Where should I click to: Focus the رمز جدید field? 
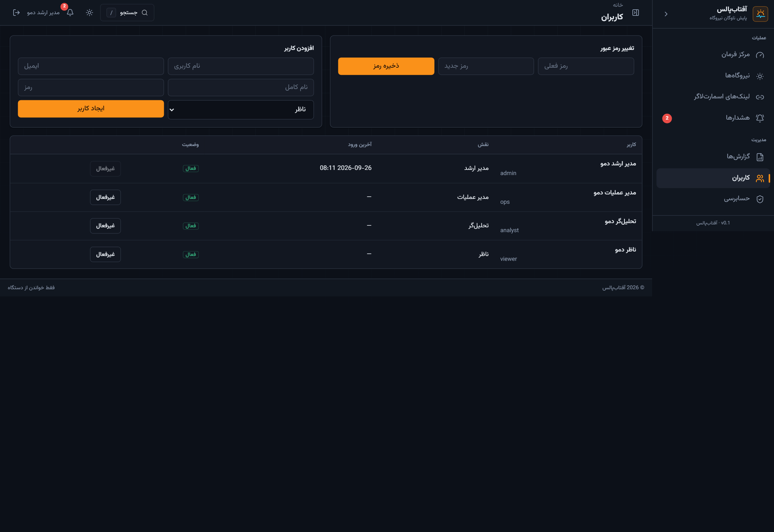[486, 66]
